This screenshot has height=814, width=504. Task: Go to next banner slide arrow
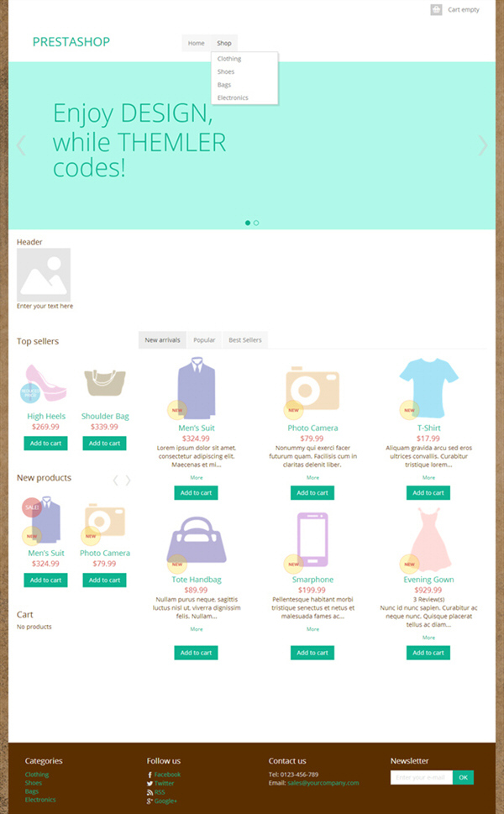point(483,145)
